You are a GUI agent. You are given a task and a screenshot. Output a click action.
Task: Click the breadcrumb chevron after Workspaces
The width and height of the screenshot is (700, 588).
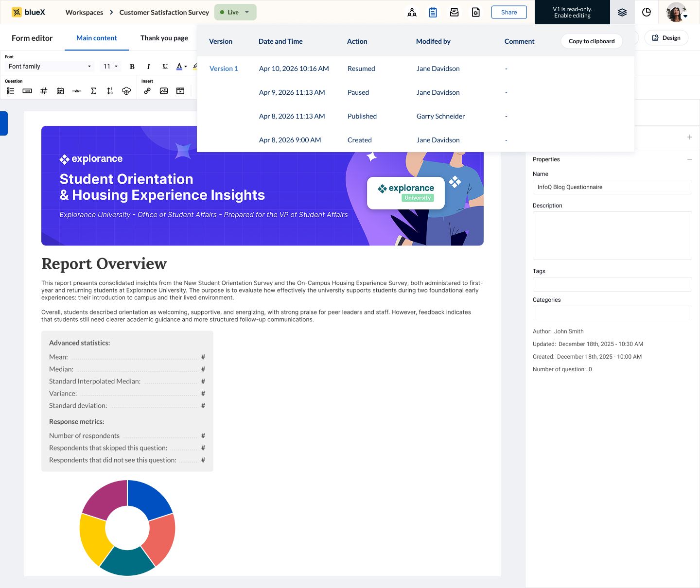(111, 12)
